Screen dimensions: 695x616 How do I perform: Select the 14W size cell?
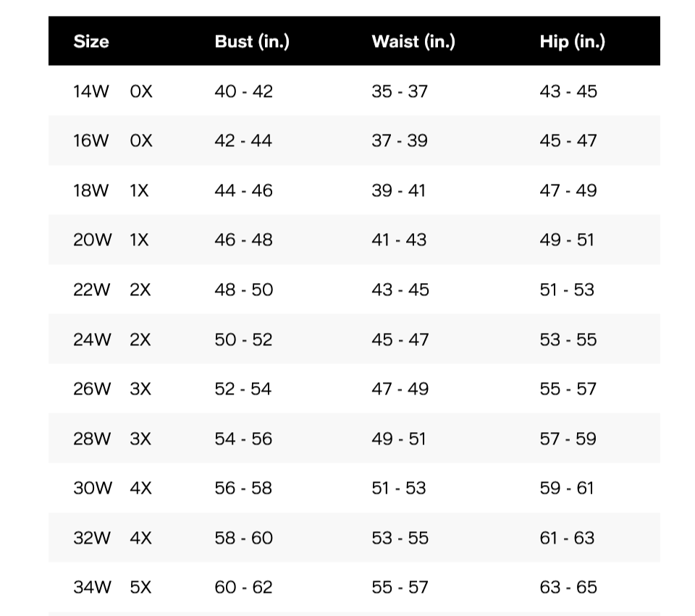click(91, 91)
